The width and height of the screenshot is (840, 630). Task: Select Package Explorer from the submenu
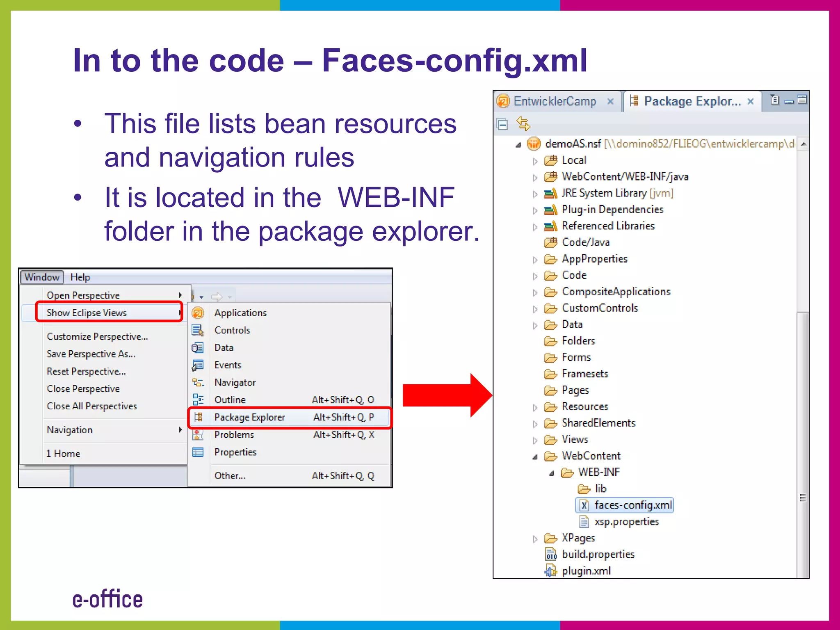(x=290, y=418)
